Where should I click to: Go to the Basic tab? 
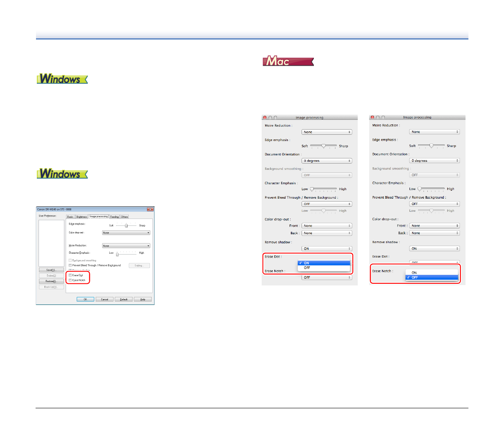point(70,217)
